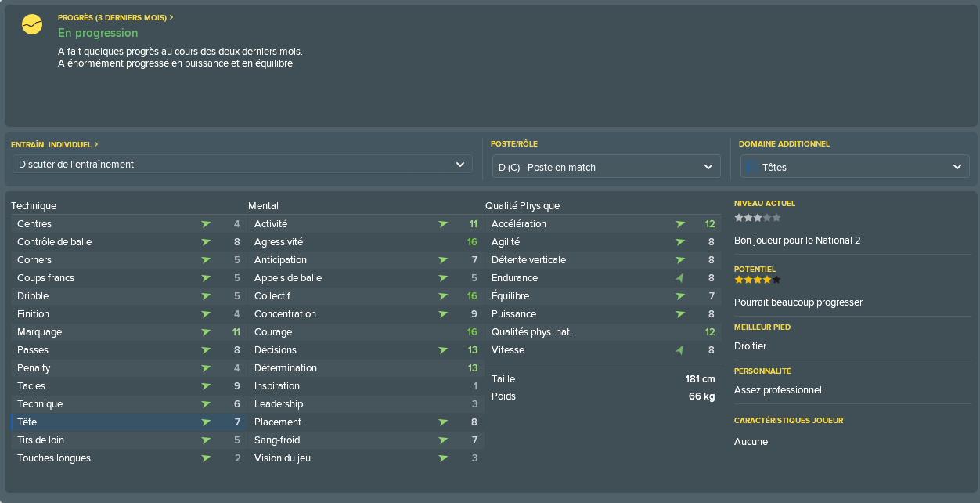Click the arrow icon beside Accélération
The image size is (980, 503).
tap(680, 224)
